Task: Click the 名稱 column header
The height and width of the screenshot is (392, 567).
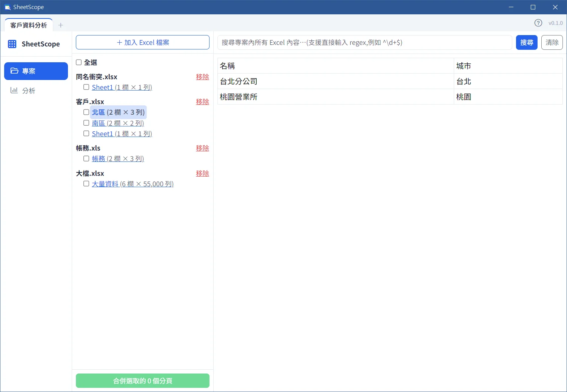Action: pyautogui.click(x=336, y=66)
